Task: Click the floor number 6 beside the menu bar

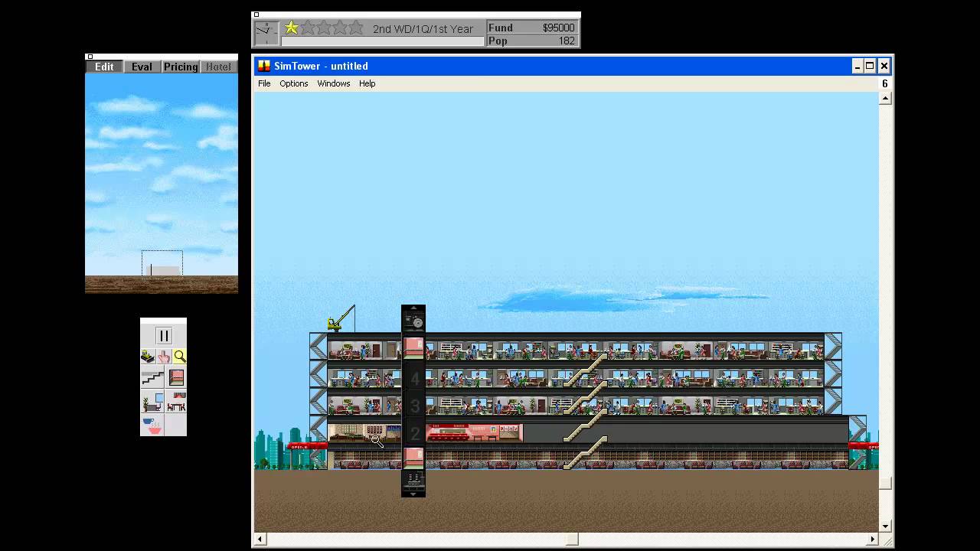Action: (x=885, y=84)
